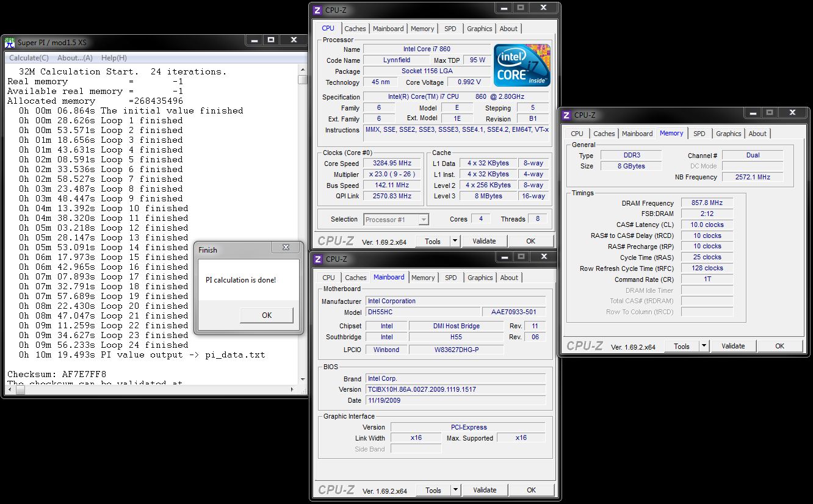813x504 pixels.
Task: Click the memory Size value 8 GBytes
Action: (x=631, y=166)
